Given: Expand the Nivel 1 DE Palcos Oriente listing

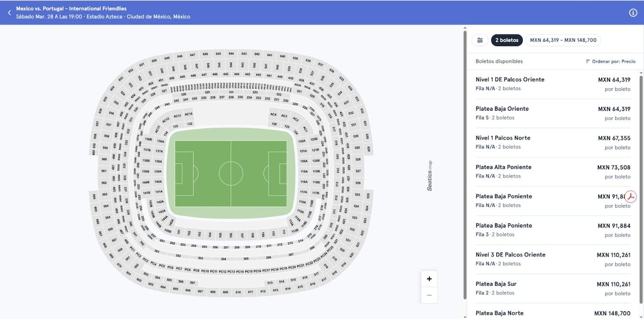Looking at the screenshot, I should coord(553,83).
